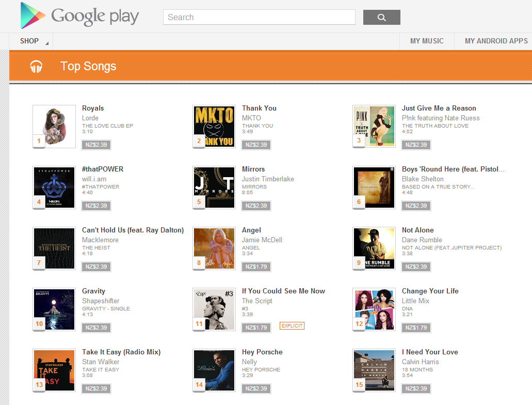Open the SHOP dropdown menu

(30, 41)
